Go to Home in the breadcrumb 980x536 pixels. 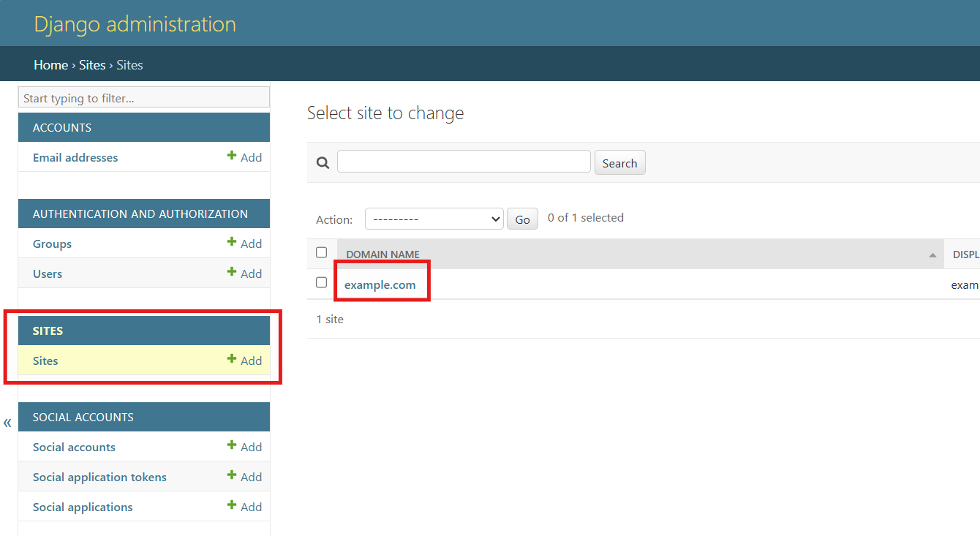tap(50, 65)
